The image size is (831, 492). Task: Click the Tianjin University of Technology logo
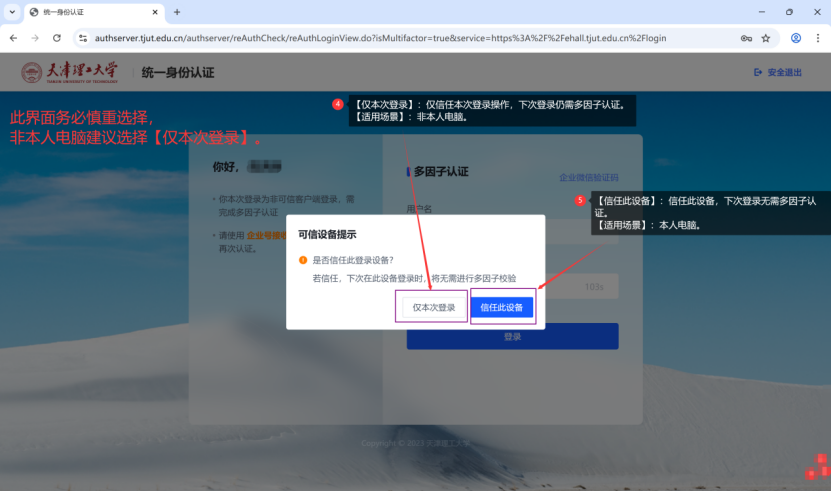(x=69, y=72)
